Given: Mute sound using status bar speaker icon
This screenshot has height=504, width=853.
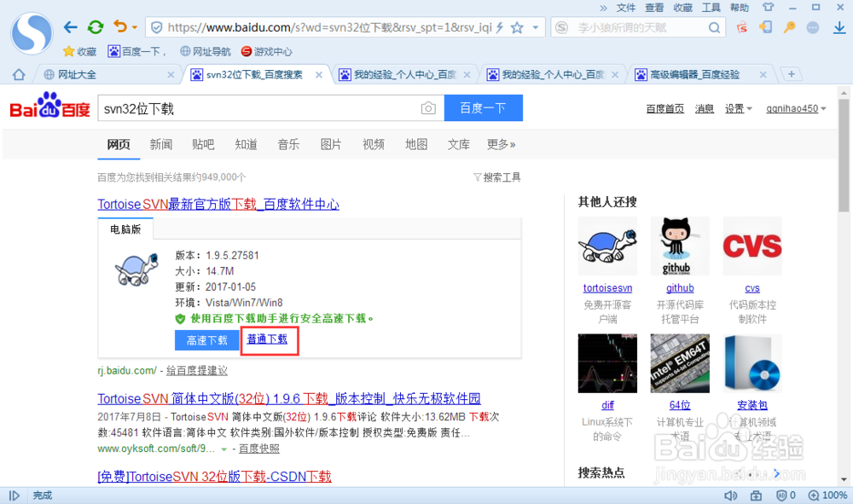Looking at the screenshot, I should click(731, 495).
